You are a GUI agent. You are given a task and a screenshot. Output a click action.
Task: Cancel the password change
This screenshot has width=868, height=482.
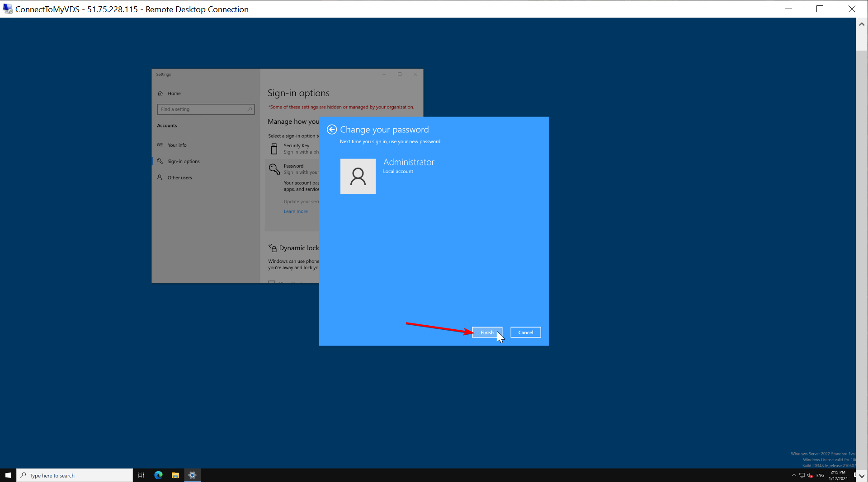tap(525, 332)
